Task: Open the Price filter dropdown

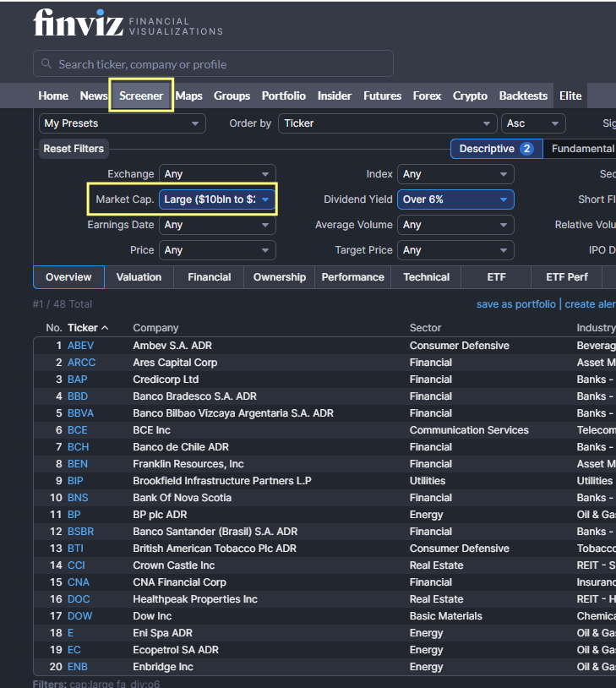Action: [x=217, y=250]
